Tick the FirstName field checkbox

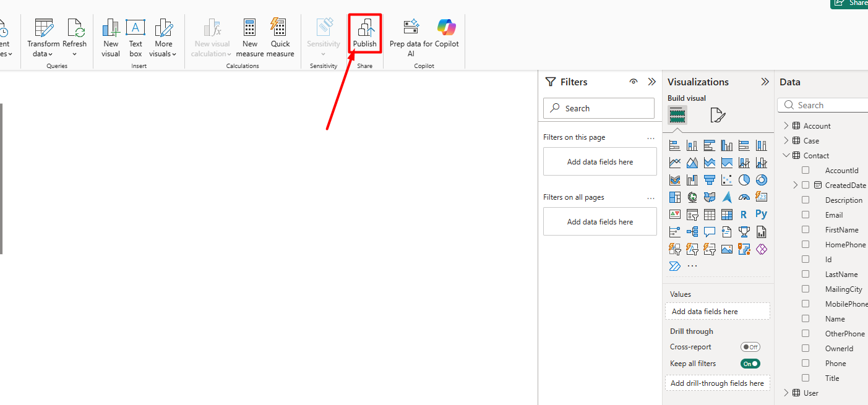click(x=806, y=230)
